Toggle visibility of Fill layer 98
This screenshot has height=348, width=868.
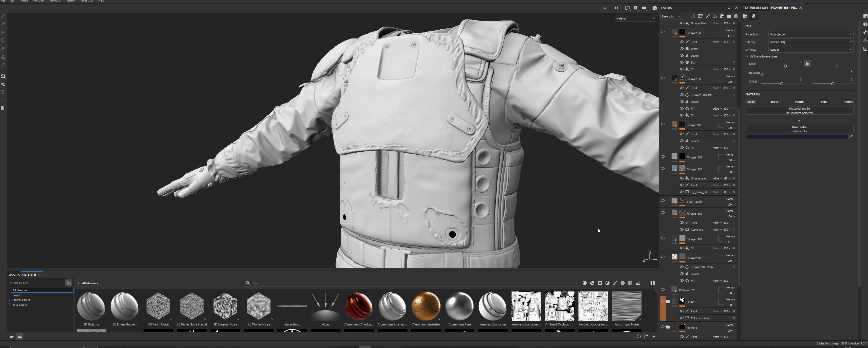[x=663, y=32]
